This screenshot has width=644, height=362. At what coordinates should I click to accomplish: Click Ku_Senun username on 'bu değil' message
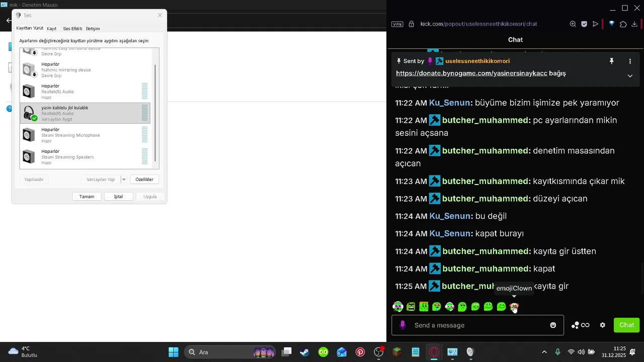pos(450,216)
